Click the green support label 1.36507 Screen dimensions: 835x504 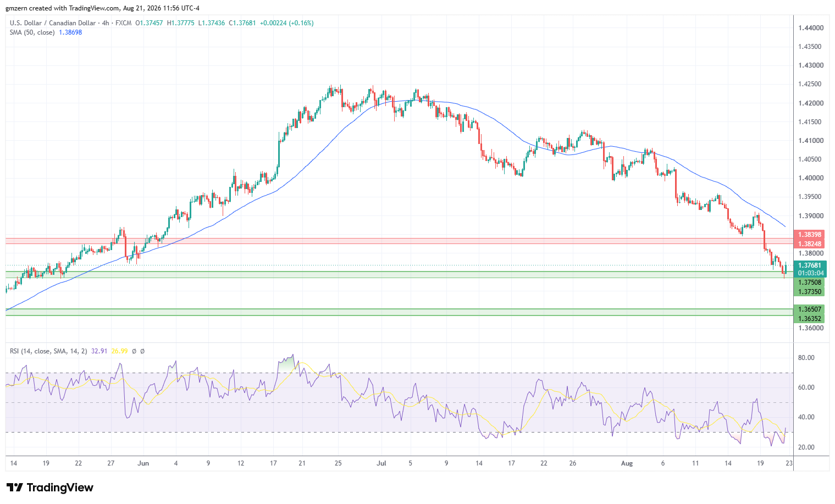pos(809,309)
